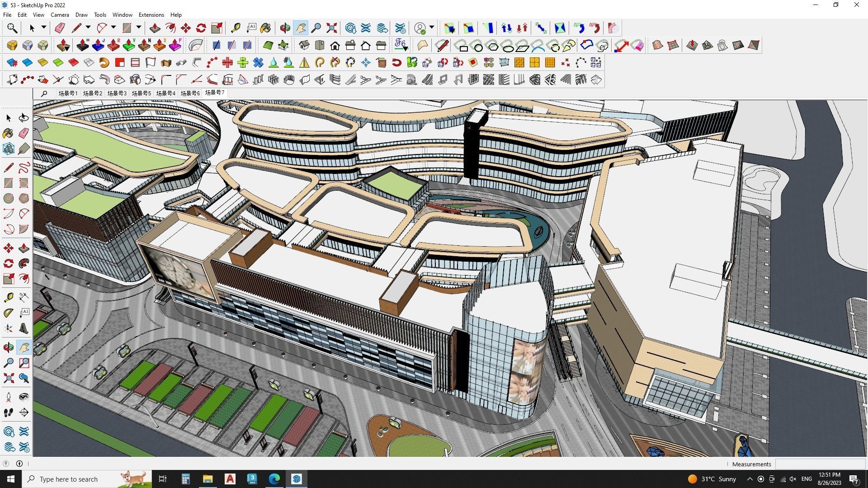Pick the Paint Bucket tool
Viewport: 868px width, 488px height.
coord(266,28)
